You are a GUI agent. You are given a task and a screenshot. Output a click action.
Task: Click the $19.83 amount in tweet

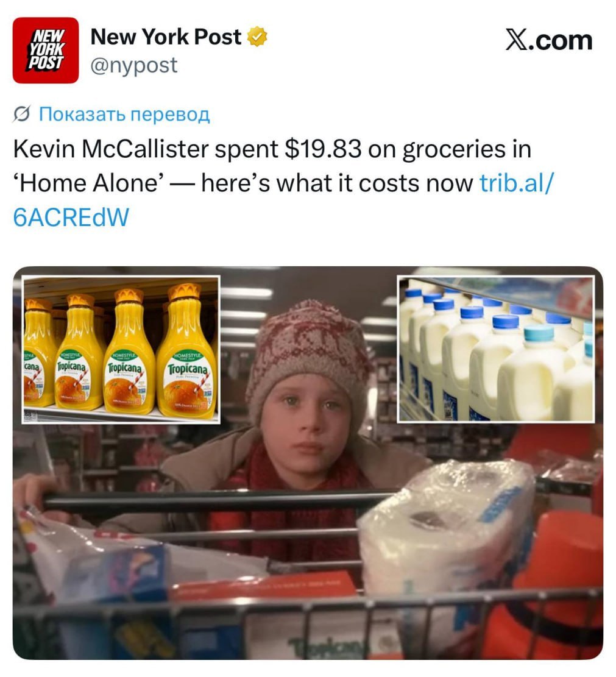[323, 149]
